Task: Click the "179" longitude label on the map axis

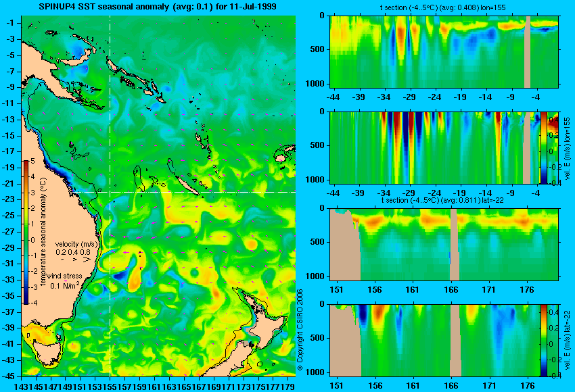Action: click(290, 387)
